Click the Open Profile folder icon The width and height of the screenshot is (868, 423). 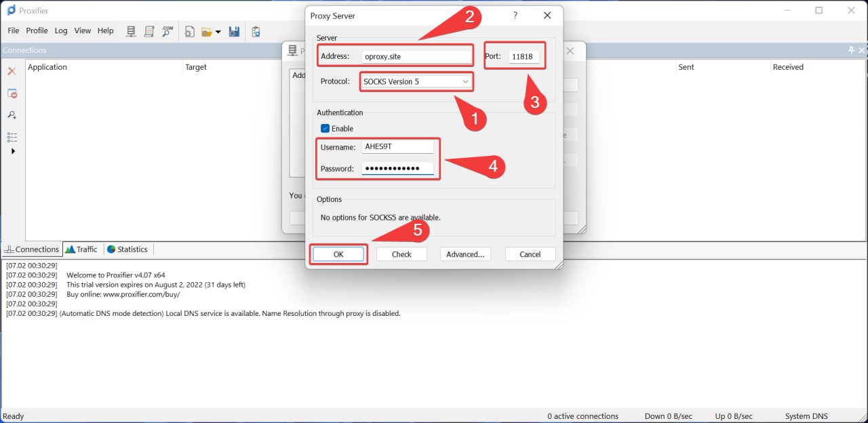pyautogui.click(x=207, y=31)
